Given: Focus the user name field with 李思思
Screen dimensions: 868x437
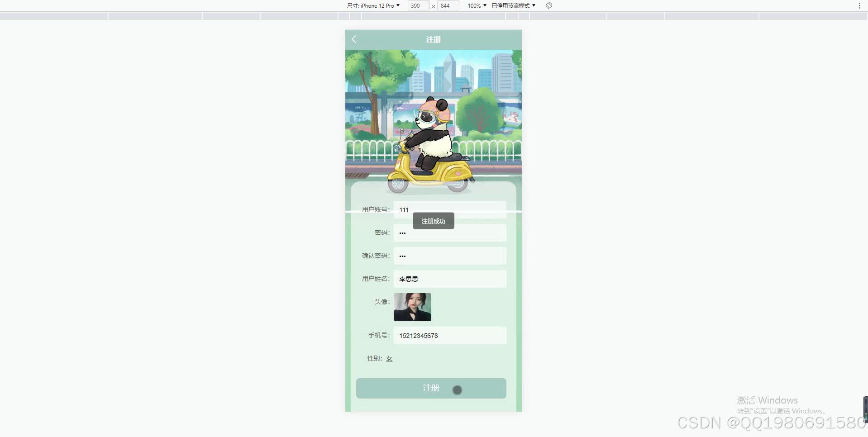Looking at the screenshot, I should (x=450, y=279).
